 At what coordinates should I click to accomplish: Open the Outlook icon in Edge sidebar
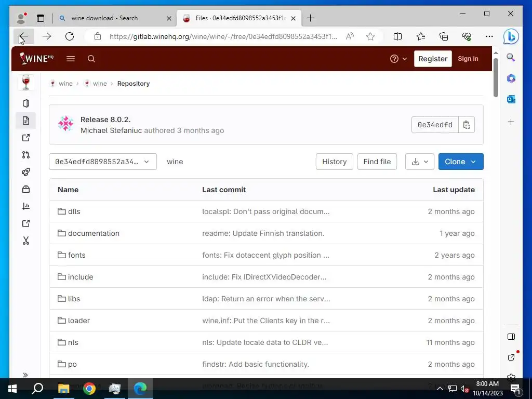[511, 99]
